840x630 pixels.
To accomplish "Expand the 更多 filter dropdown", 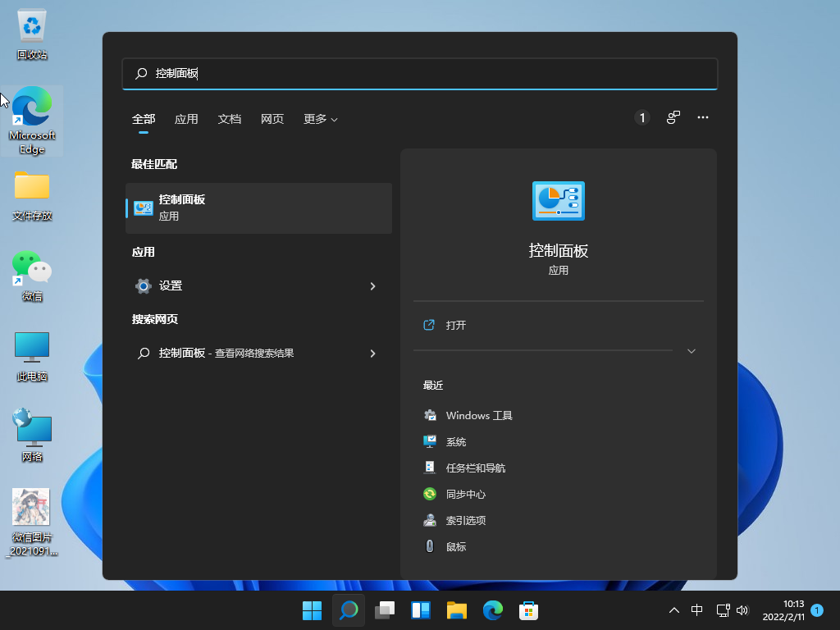I will tap(320, 119).
